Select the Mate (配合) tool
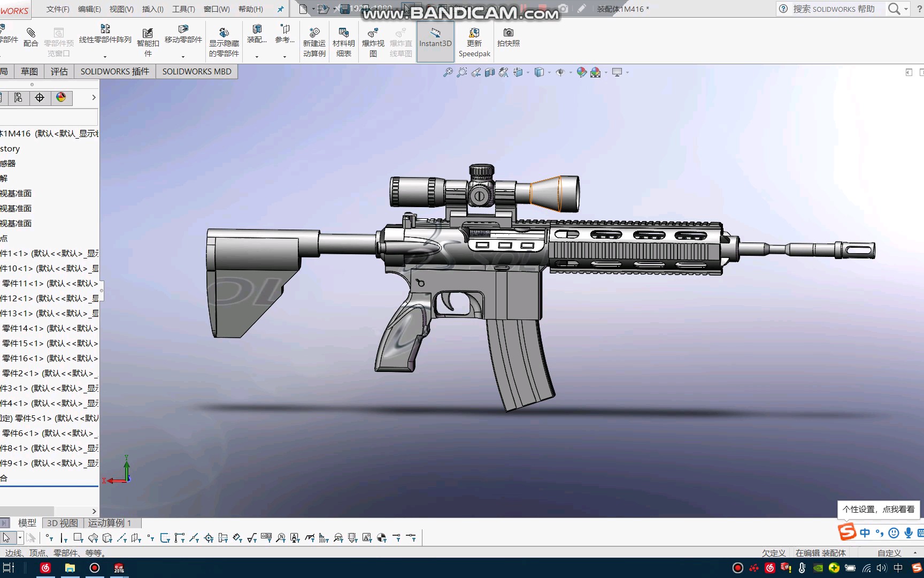The image size is (924, 578). (x=30, y=37)
